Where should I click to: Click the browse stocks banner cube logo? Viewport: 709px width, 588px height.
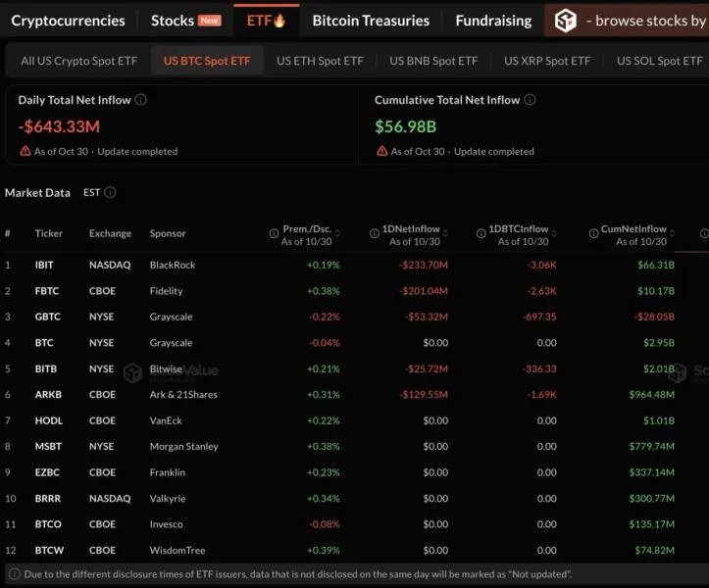[565, 21]
